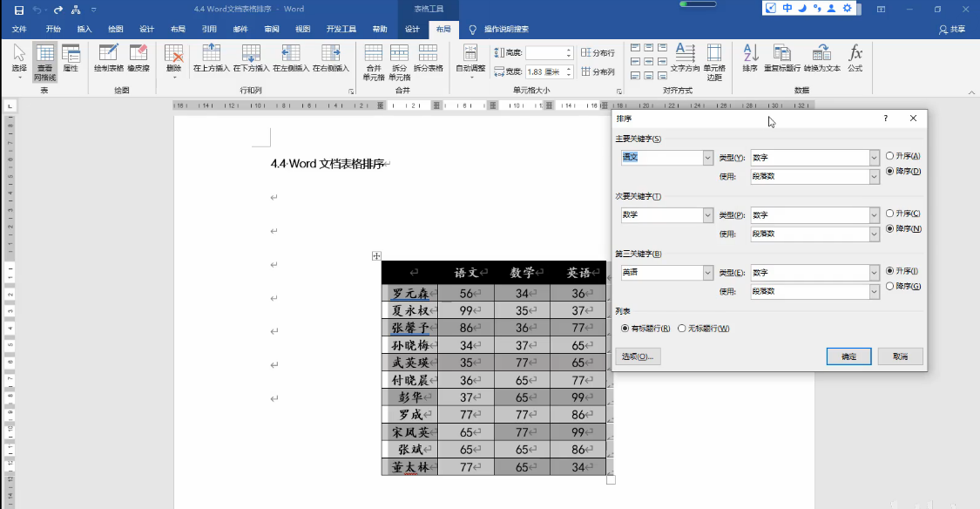
Task: Click the Redo arrow icon
Action: (x=58, y=10)
